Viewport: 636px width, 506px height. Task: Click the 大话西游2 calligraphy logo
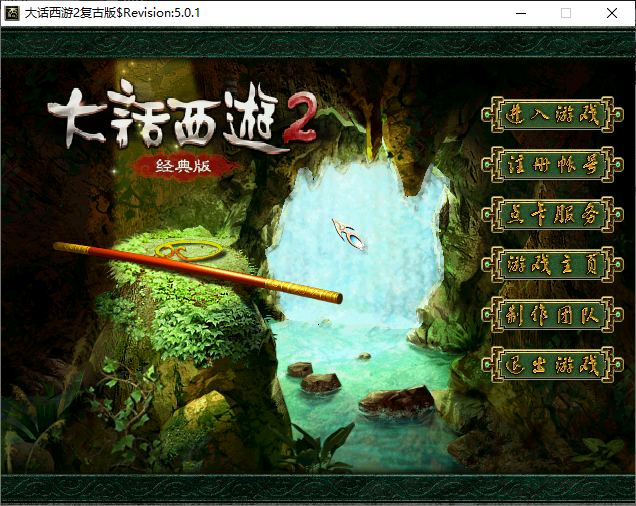[x=170, y=122]
